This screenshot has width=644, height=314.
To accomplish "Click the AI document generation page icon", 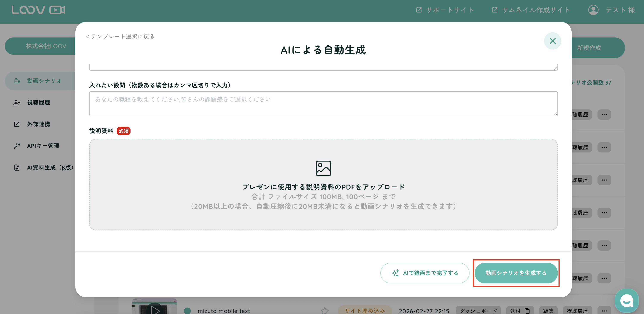I will click(17, 168).
